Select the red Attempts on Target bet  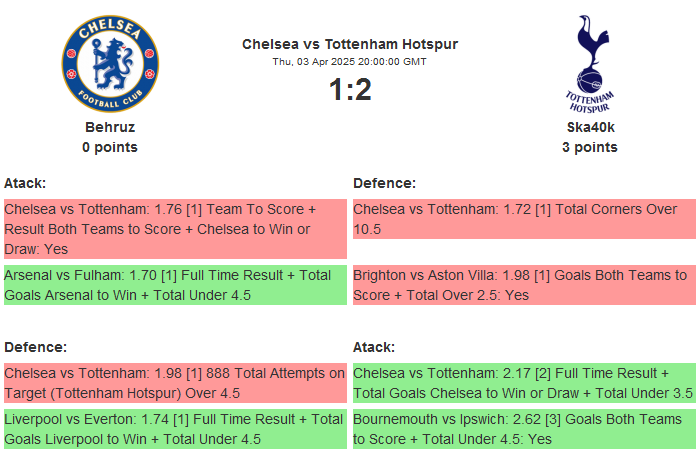coord(175,383)
